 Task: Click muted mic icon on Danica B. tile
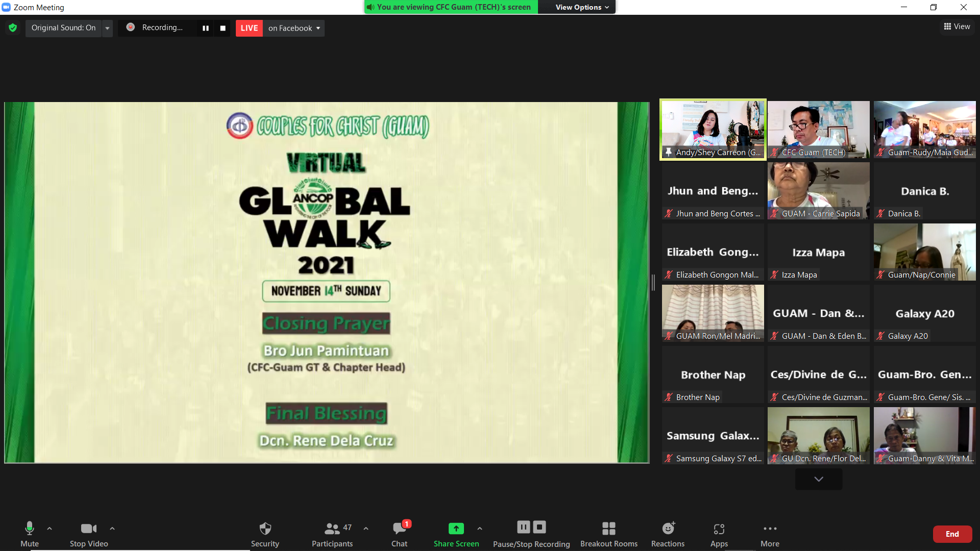pyautogui.click(x=880, y=213)
